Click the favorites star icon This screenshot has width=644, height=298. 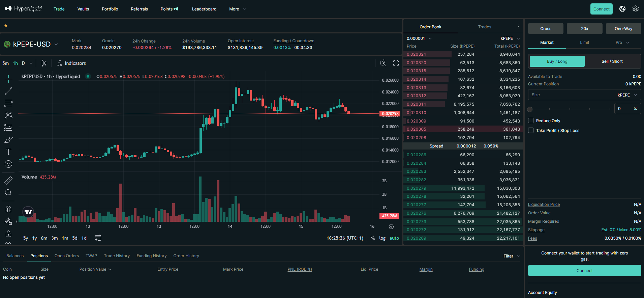[x=6, y=26]
